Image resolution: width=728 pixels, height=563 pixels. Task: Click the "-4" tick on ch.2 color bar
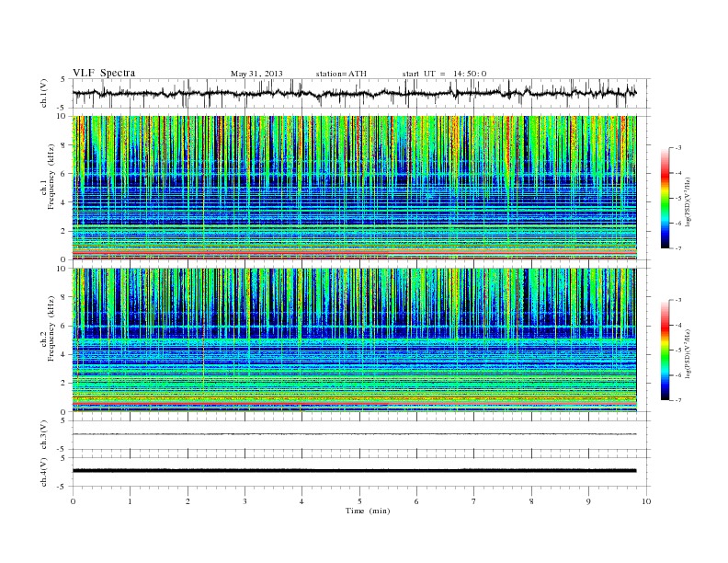(x=678, y=325)
